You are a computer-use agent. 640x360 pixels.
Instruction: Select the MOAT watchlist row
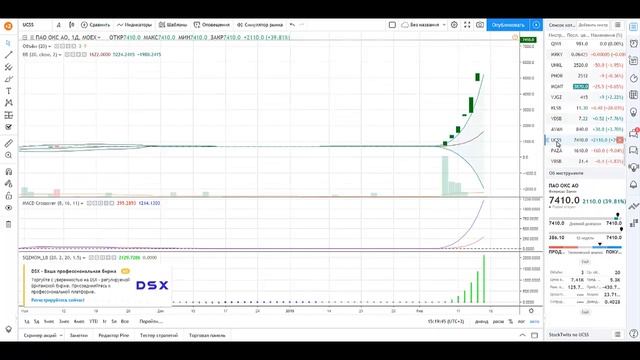coord(586,87)
